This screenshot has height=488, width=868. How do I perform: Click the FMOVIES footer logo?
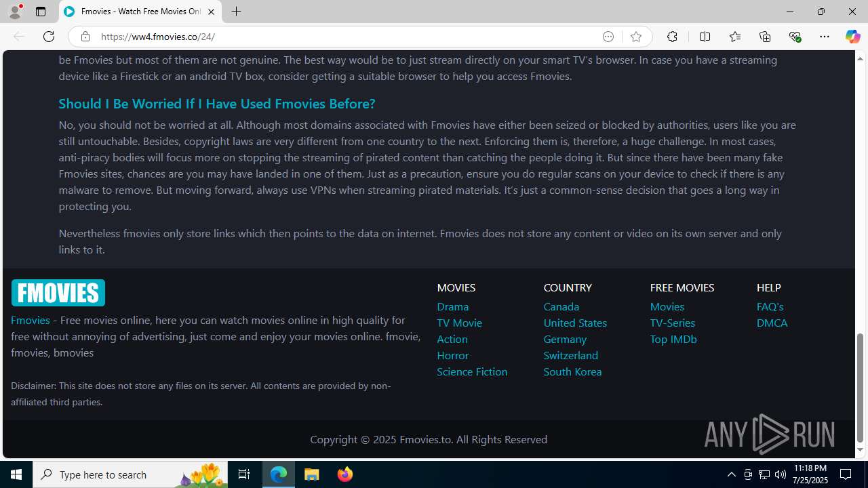click(x=58, y=293)
